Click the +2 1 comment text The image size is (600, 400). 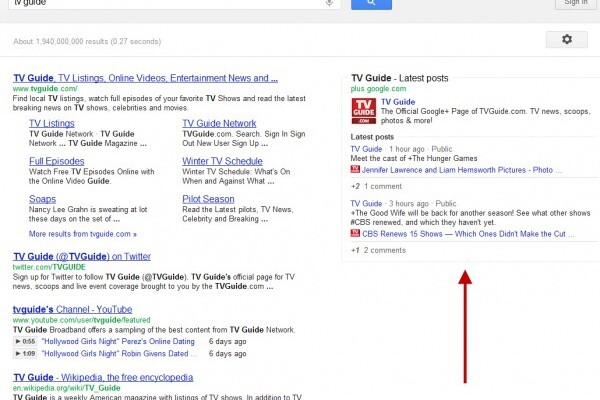point(376,186)
